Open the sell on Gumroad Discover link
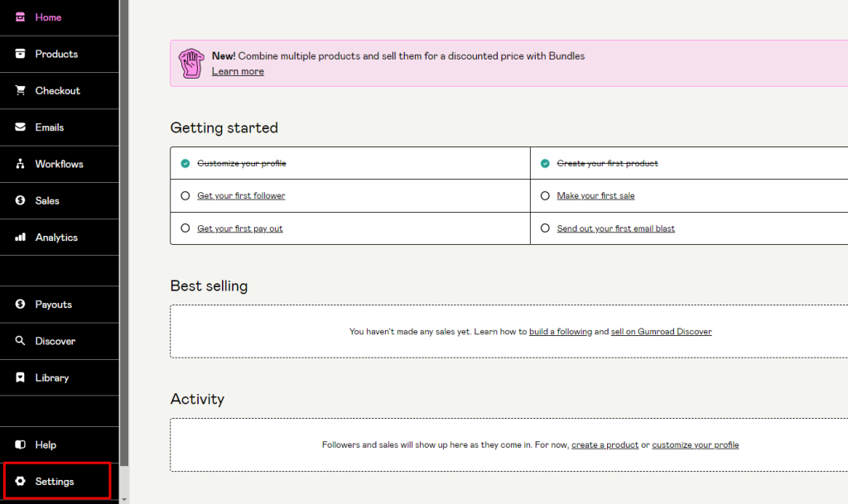The height and width of the screenshot is (504, 848). [x=661, y=332]
